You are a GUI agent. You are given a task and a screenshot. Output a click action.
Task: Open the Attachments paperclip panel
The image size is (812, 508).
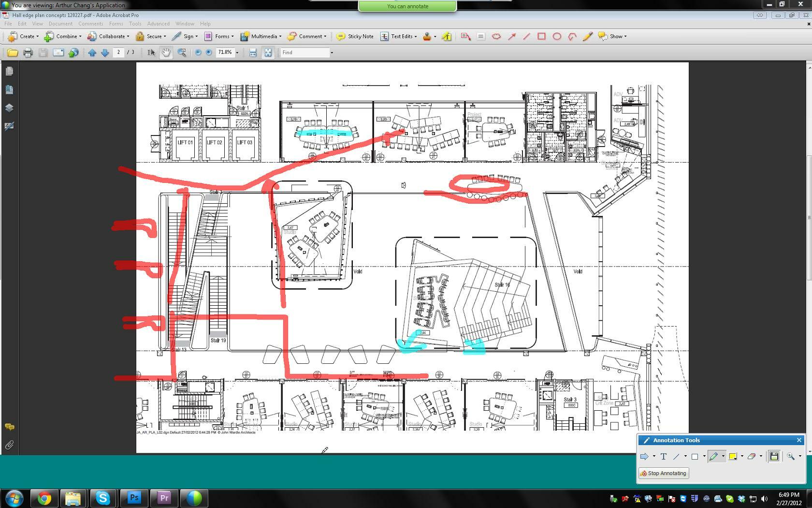click(x=9, y=445)
